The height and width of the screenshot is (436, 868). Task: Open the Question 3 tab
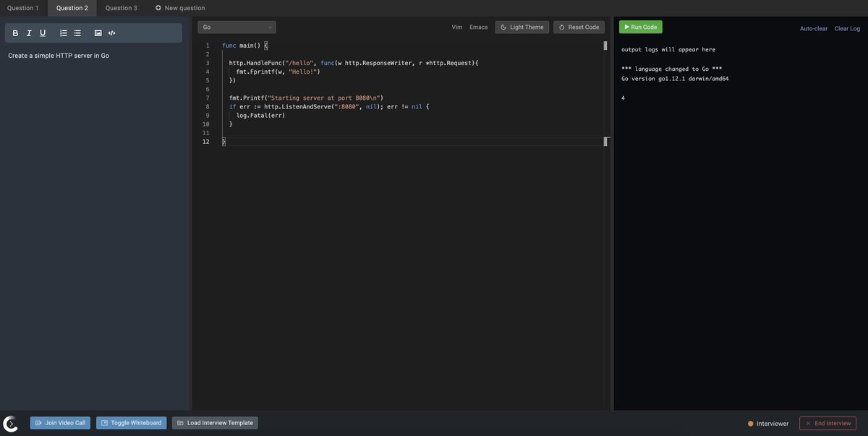[x=122, y=8]
